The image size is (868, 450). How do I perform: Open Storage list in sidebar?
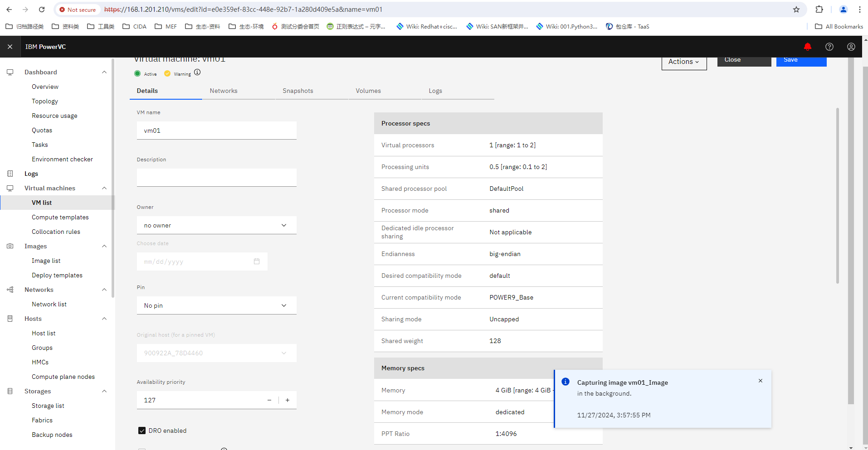(48, 406)
